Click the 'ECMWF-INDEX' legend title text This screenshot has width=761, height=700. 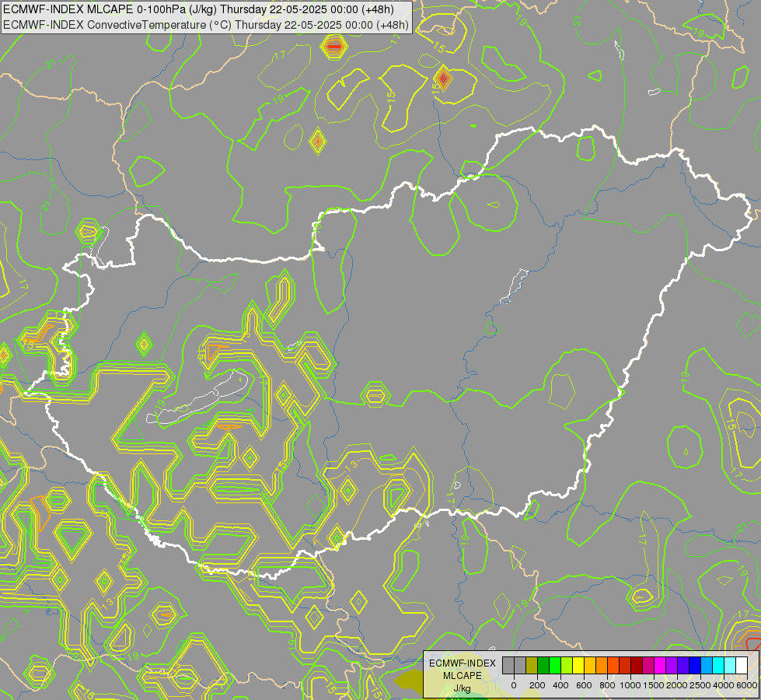[x=463, y=663]
